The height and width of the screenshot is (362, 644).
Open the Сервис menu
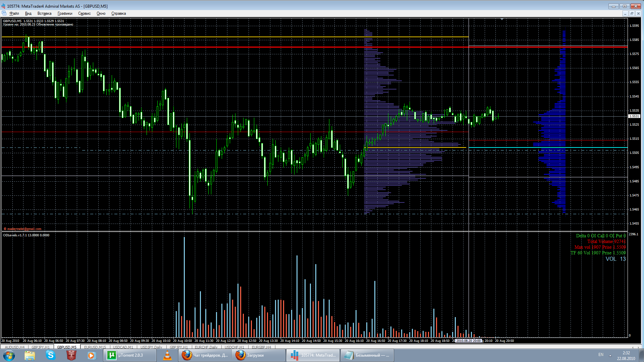pos(84,13)
